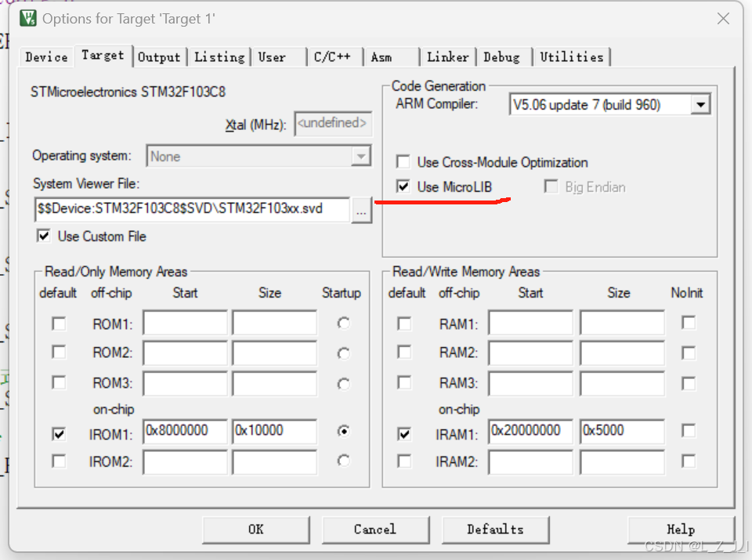Enable NoInit for RAM1
Screen dimensions: 752x560
click(689, 323)
